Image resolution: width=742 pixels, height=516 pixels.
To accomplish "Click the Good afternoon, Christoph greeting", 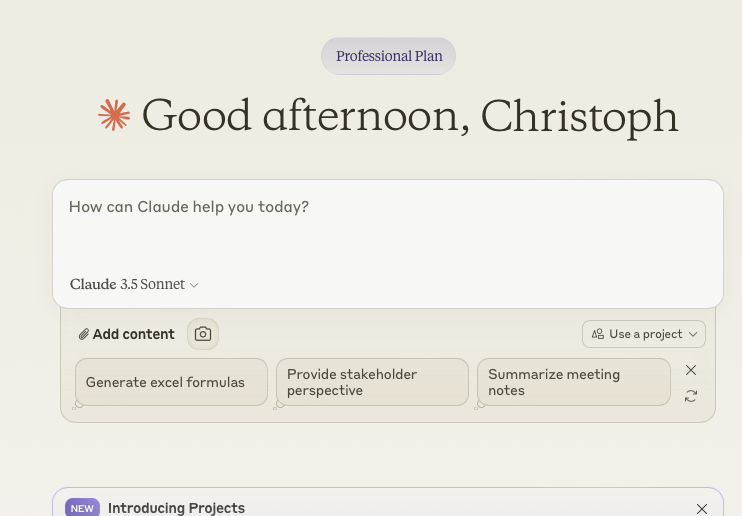I will tap(410, 116).
